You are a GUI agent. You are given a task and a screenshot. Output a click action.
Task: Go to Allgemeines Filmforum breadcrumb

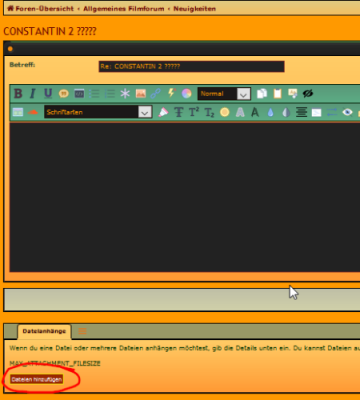click(124, 9)
